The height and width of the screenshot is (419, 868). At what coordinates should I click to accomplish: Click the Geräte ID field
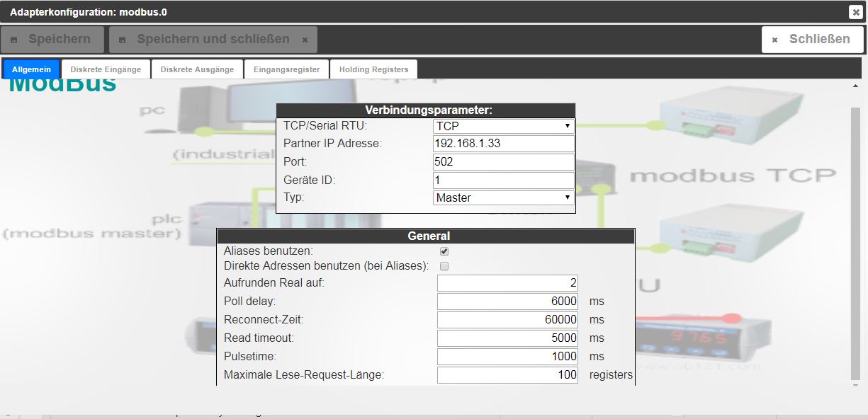click(503, 180)
